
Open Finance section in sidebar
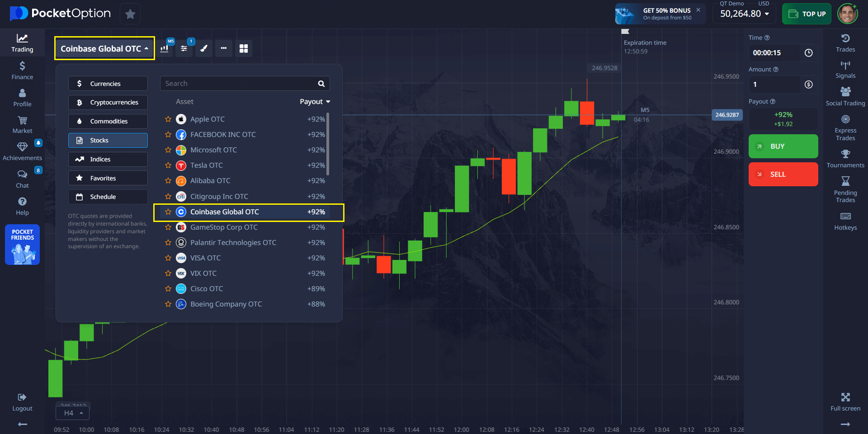coord(22,71)
